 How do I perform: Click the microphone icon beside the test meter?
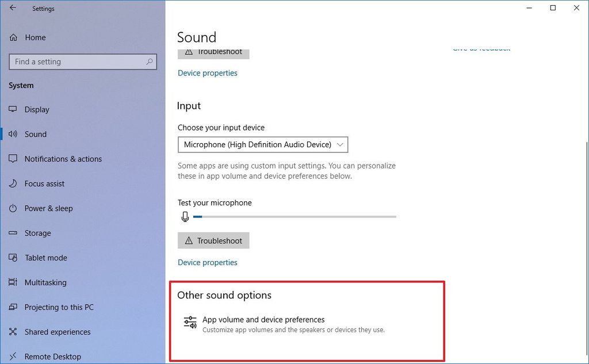pyautogui.click(x=185, y=217)
